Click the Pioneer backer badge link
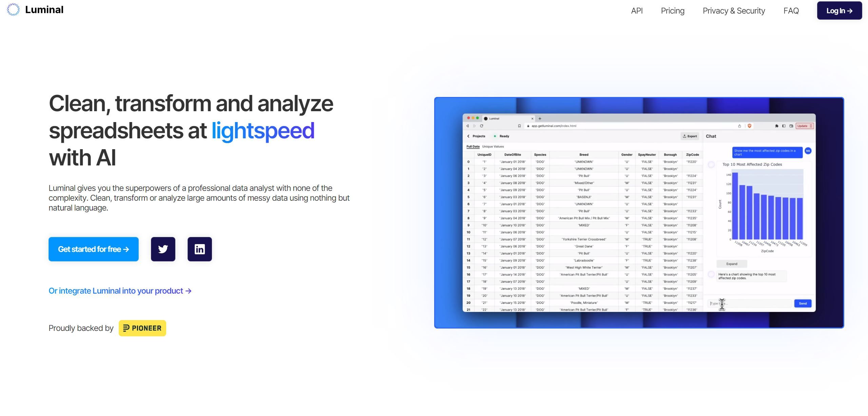Image resolution: width=868 pixels, height=416 pixels. [141, 328]
